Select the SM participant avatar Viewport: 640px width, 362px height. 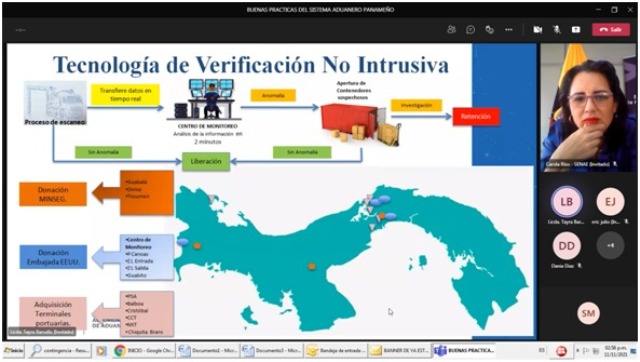click(x=588, y=313)
